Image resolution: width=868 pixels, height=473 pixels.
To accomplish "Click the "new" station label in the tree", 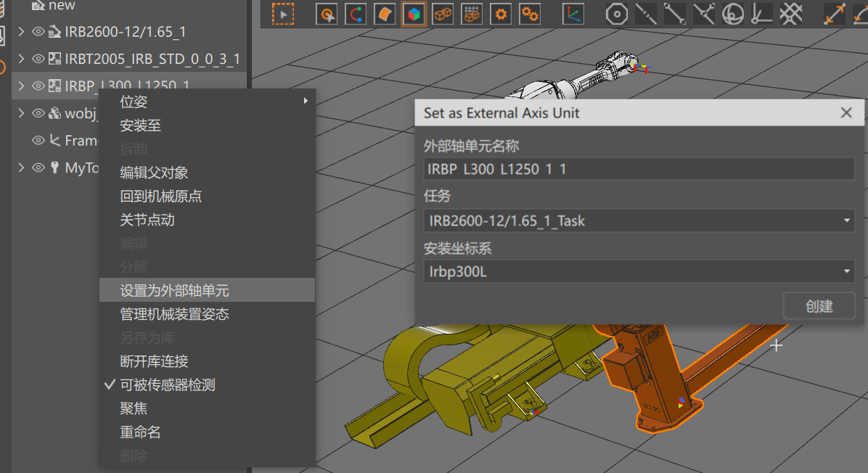I will (62, 6).
